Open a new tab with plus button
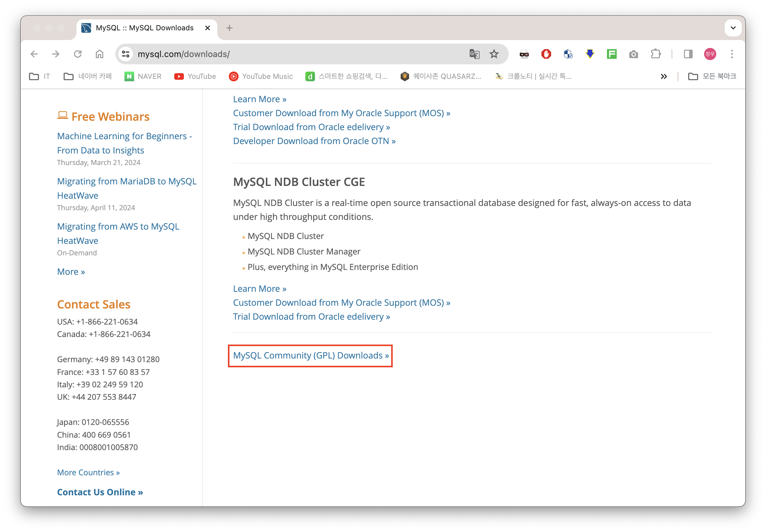 click(x=229, y=28)
